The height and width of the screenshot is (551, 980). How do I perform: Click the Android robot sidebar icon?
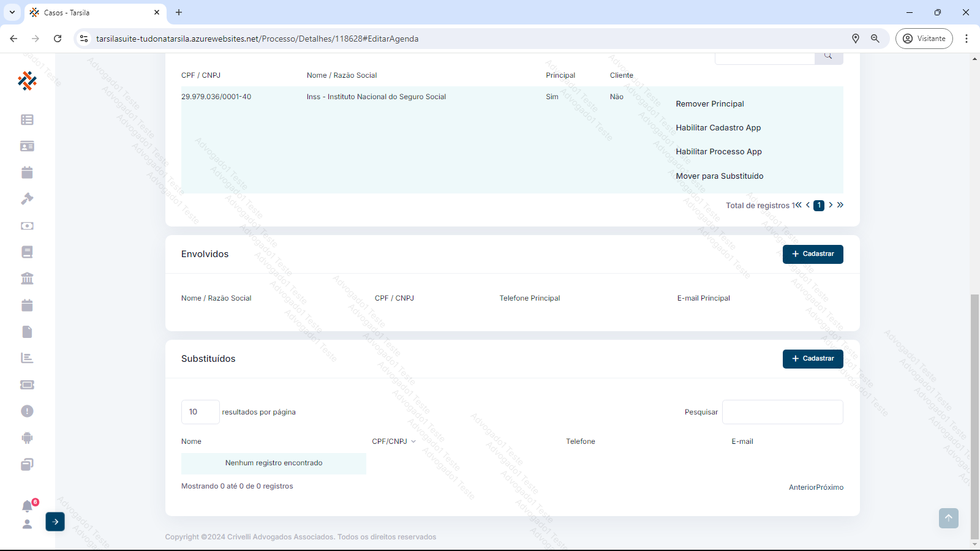coord(27,438)
